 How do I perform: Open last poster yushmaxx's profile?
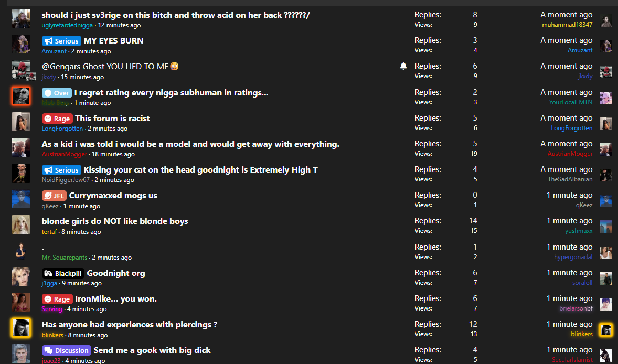coord(579,231)
